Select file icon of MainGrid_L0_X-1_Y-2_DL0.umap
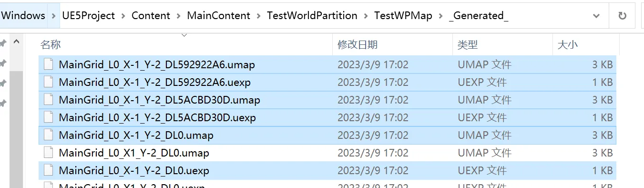This screenshot has height=188, width=644. pyautogui.click(x=48, y=135)
